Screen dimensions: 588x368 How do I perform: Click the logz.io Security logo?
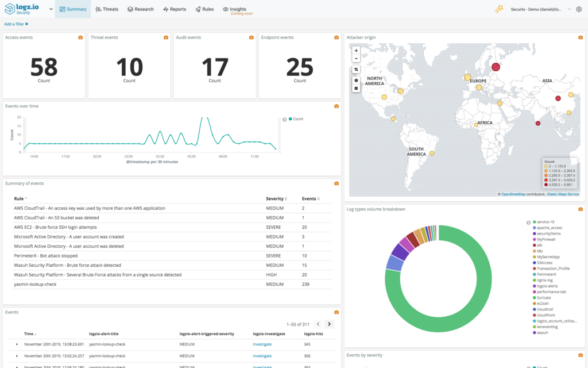[x=21, y=9]
